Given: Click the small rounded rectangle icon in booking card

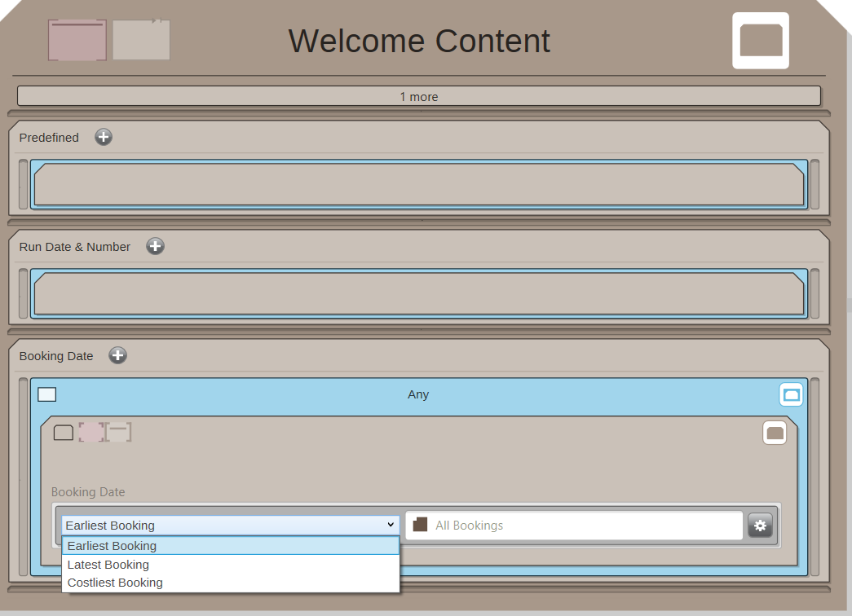Looking at the screenshot, I should tap(64, 433).
